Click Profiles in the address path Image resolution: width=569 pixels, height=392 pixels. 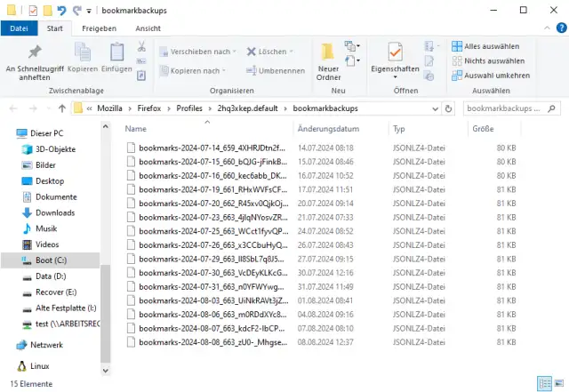pos(189,108)
